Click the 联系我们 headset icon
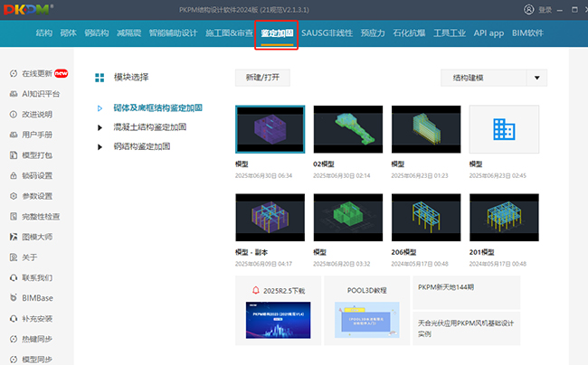The image size is (588, 365). point(14,277)
